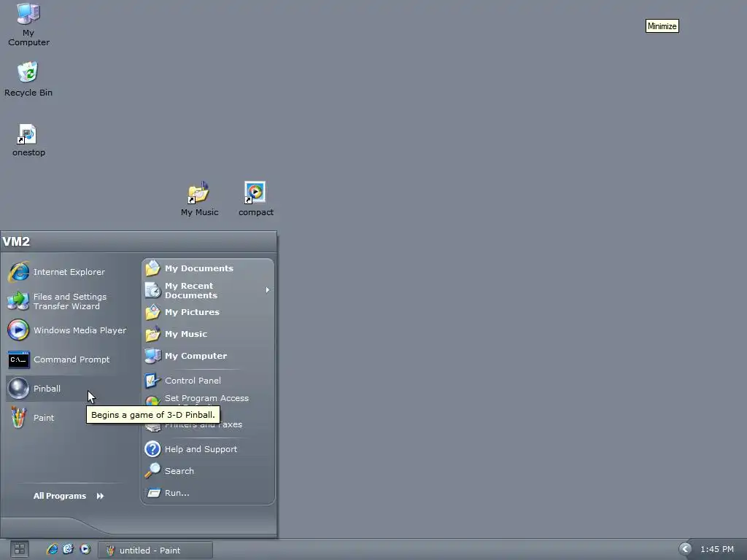Open Search from Start menu
The height and width of the screenshot is (560, 747).
click(x=208, y=471)
